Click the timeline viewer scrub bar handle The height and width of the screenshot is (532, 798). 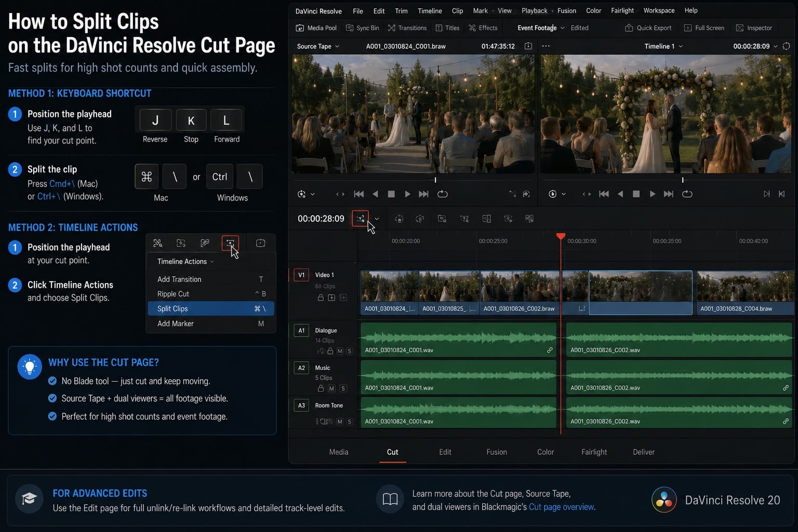pos(683,180)
